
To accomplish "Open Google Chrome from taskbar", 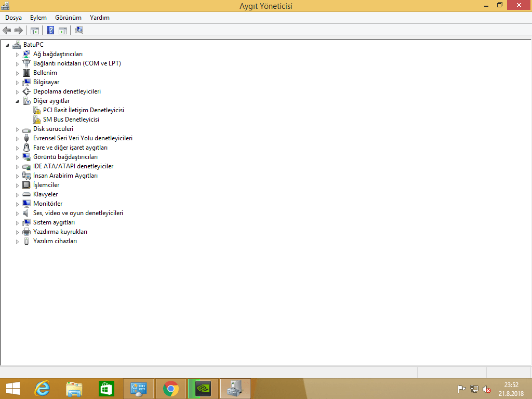I will [x=170, y=389].
